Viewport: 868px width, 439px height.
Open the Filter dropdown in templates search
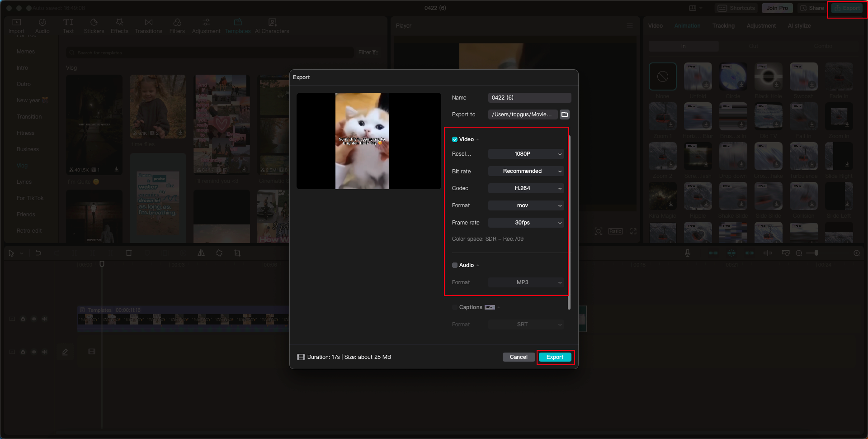(x=368, y=52)
